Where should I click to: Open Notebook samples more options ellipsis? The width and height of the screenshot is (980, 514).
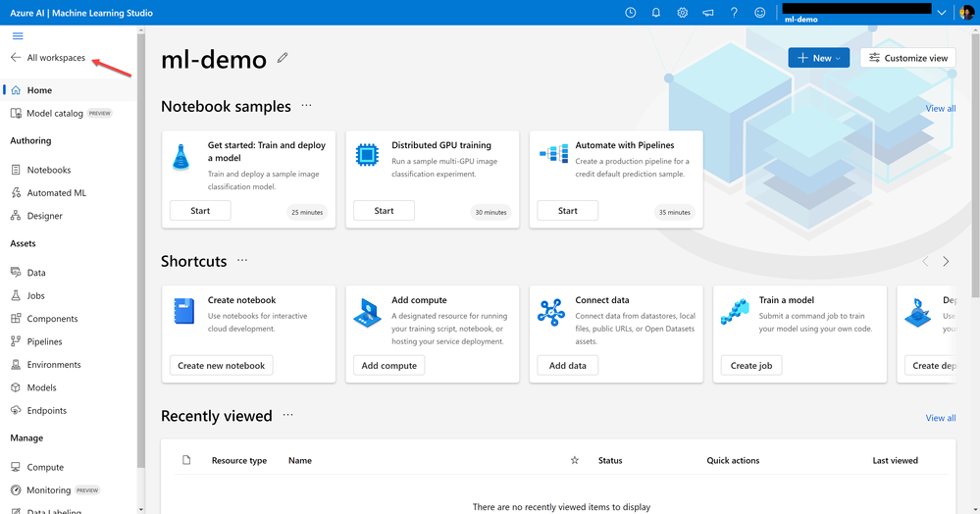pyautogui.click(x=306, y=106)
